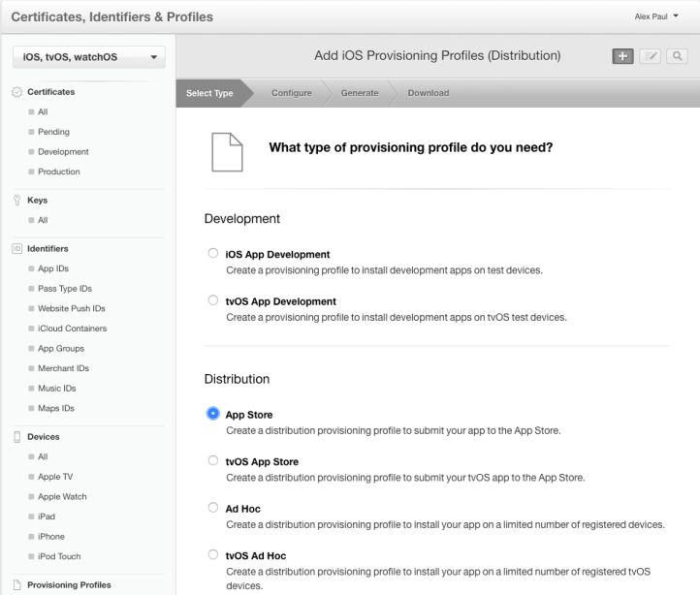Choose the Ad Hoc distribution radio button
Image resolution: width=700 pixels, height=595 pixels.
212,508
